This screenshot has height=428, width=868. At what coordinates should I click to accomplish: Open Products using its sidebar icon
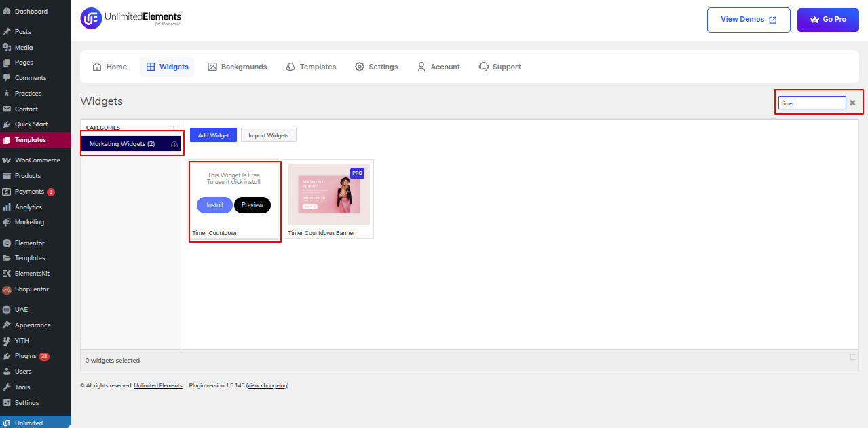(7, 176)
